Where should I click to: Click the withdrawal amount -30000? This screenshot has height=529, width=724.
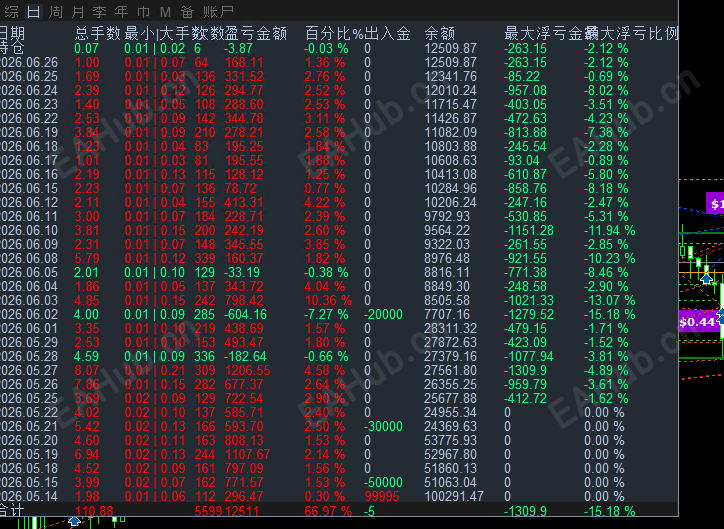[x=383, y=426]
